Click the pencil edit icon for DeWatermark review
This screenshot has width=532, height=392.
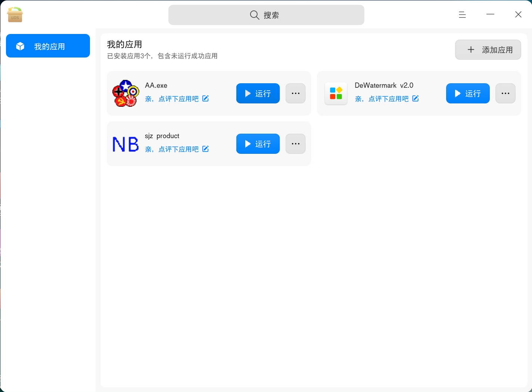pyautogui.click(x=416, y=98)
